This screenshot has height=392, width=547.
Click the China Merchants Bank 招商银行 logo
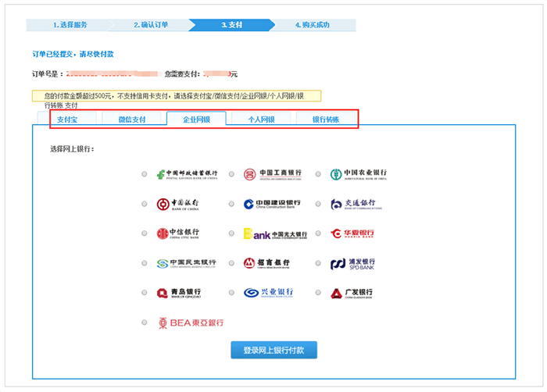[x=266, y=263]
